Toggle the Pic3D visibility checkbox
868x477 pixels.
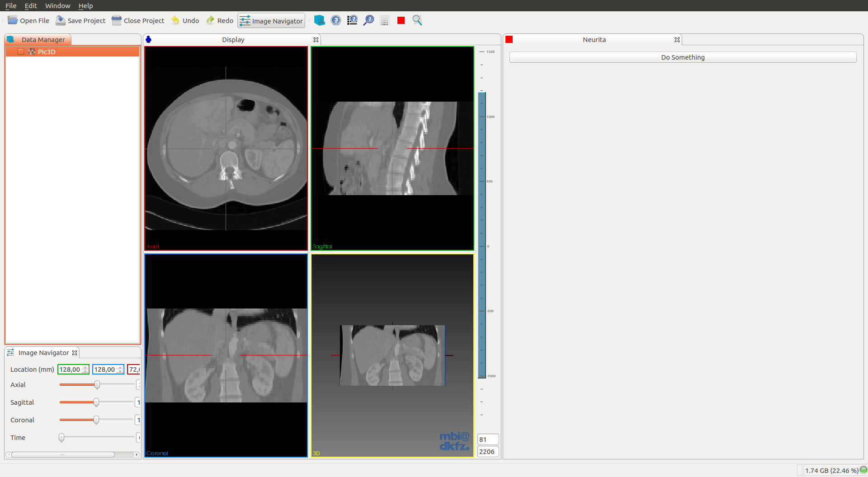point(21,51)
